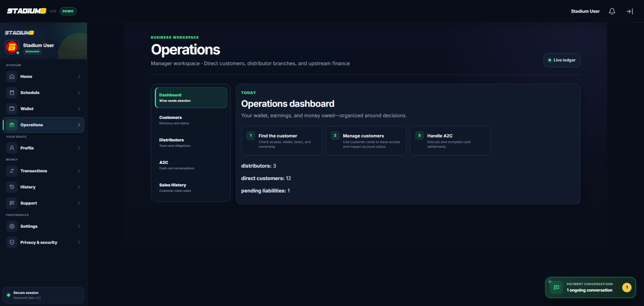Viewport: 644px width, 306px height.
Task: Click the Privacy & security shield icon
Action: [12, 243]
